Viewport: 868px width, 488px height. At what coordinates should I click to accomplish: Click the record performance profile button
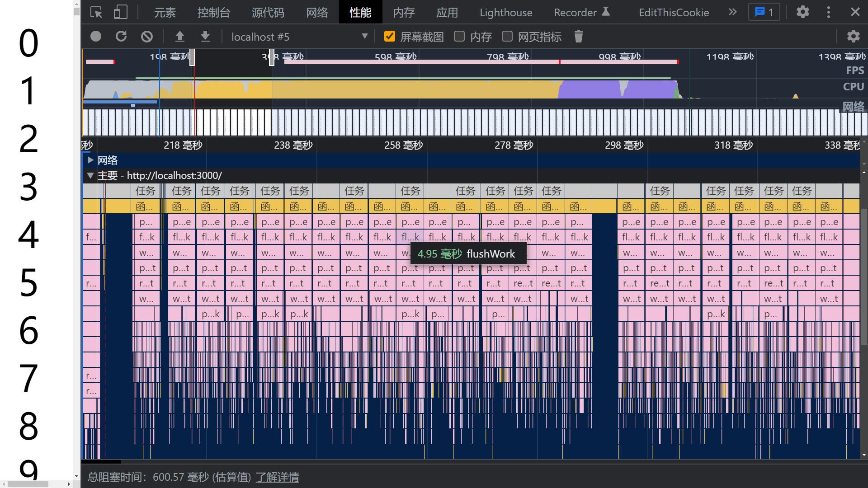(96, 37)
